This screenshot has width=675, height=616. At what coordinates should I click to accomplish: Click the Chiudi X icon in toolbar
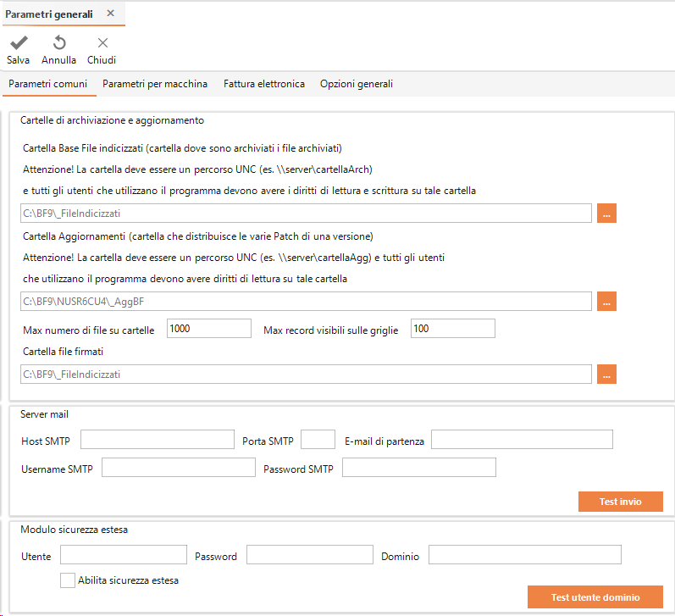click(x=102, y=42)
